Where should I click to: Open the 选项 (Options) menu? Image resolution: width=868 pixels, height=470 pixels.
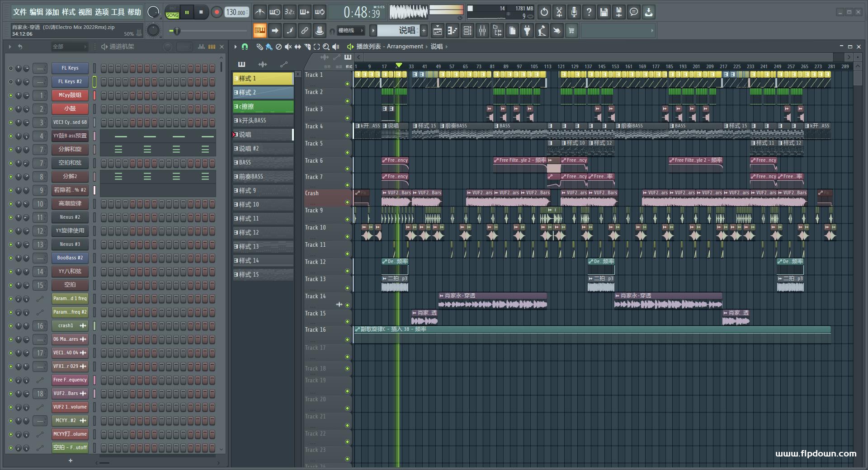click(x=102, y=12)
